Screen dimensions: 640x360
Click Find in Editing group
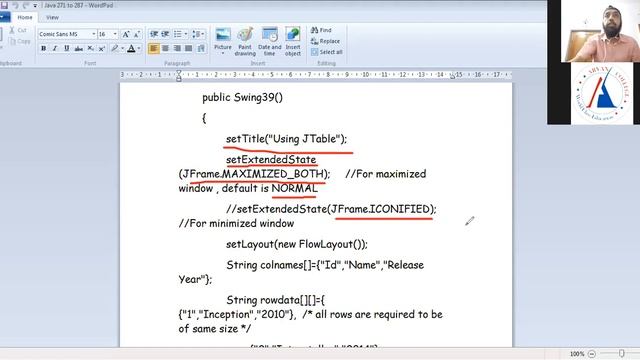[x=321, y=30]
